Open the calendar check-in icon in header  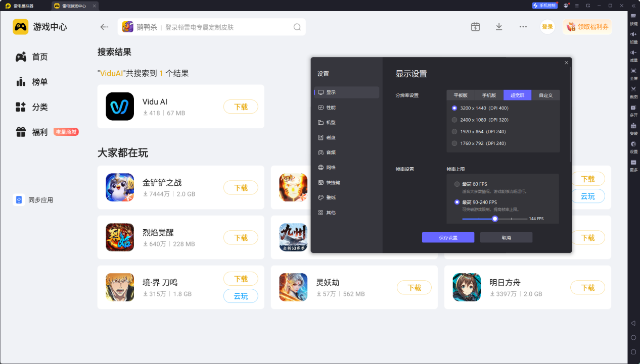[475, 27]
